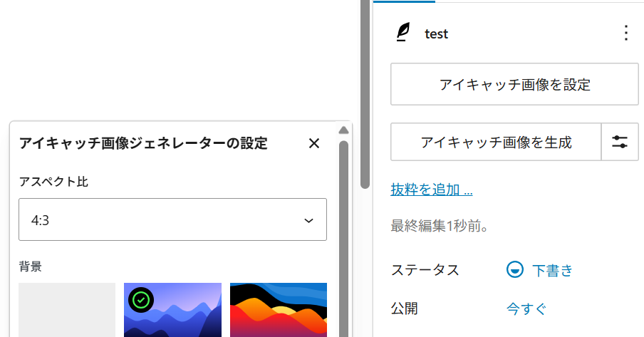Click the circle icon beside 下書き
Image resolution: width=644 pixels, height=337 pixels.
point(514,270)
